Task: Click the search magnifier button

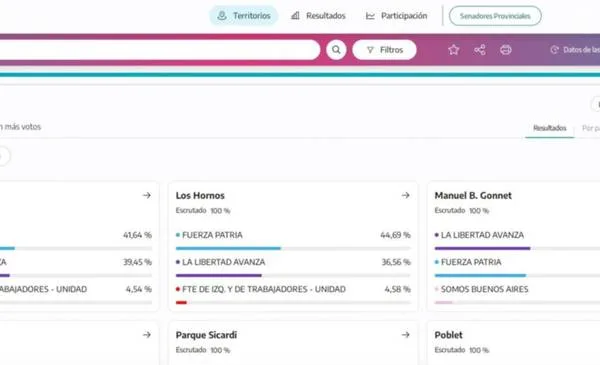Action: click(x=336, y=50)
